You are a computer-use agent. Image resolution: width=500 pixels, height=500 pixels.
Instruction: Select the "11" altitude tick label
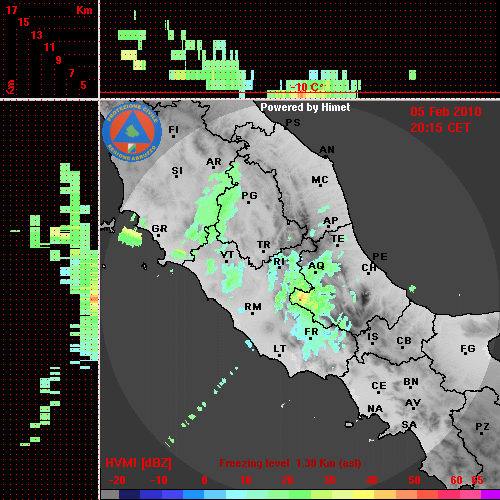[49, 47]
